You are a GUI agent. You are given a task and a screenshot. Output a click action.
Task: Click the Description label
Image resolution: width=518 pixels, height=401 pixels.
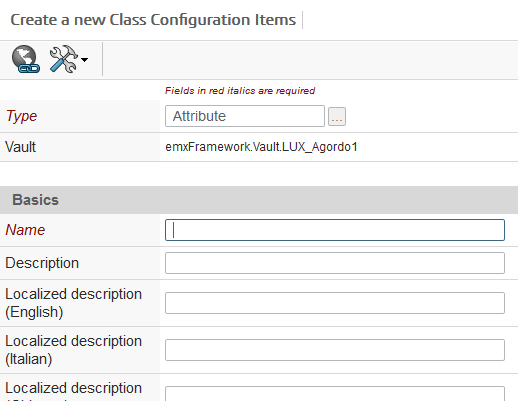pyautogui.click(x=42, y=263)
